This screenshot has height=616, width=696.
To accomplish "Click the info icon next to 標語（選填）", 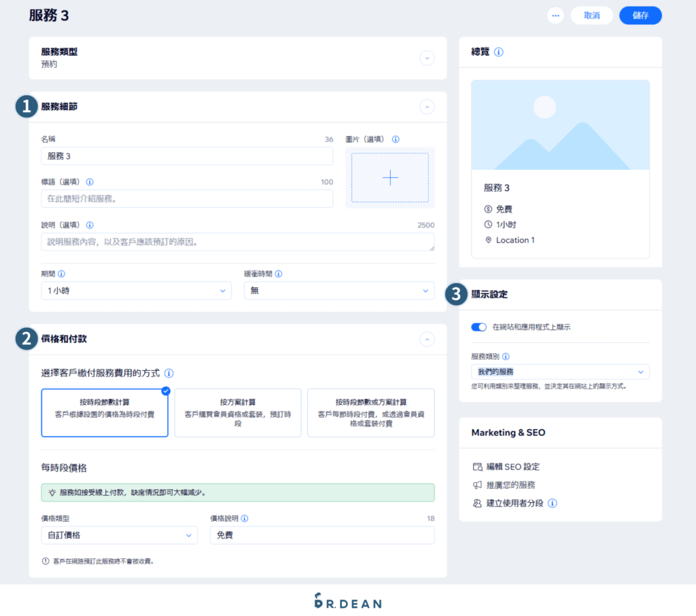I will pos(88,182).
